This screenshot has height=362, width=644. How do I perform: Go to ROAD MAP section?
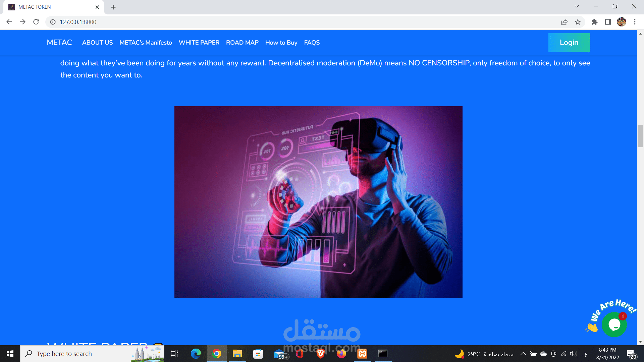coord(242,43)
